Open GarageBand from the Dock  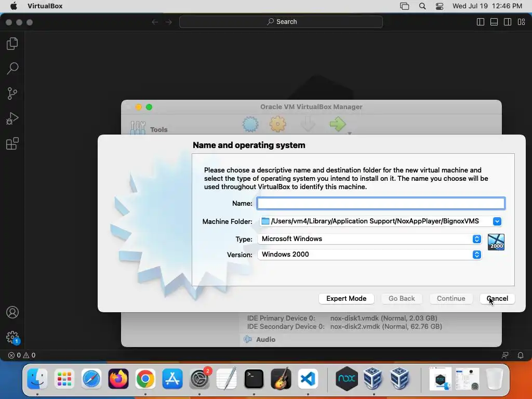click(281, 379)
